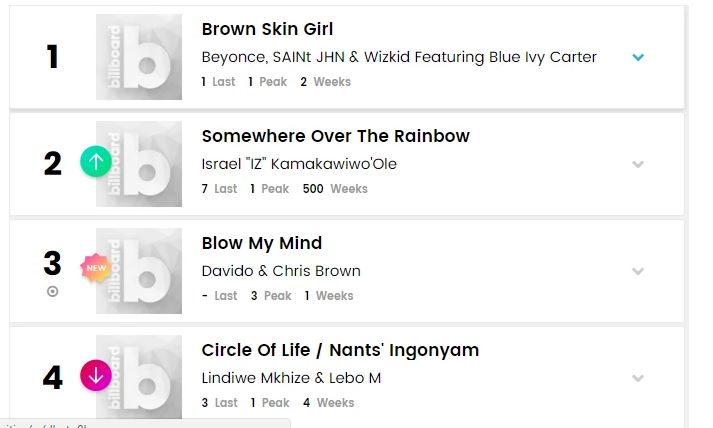Click the green up-arrow trend icon
This screenshot has width=713, height=428.
coord(96,161)
